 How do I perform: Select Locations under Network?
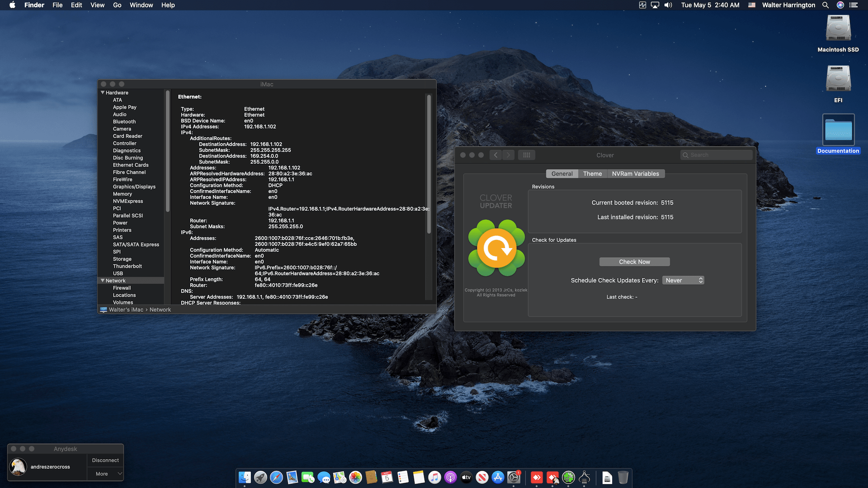coord(124,295)
